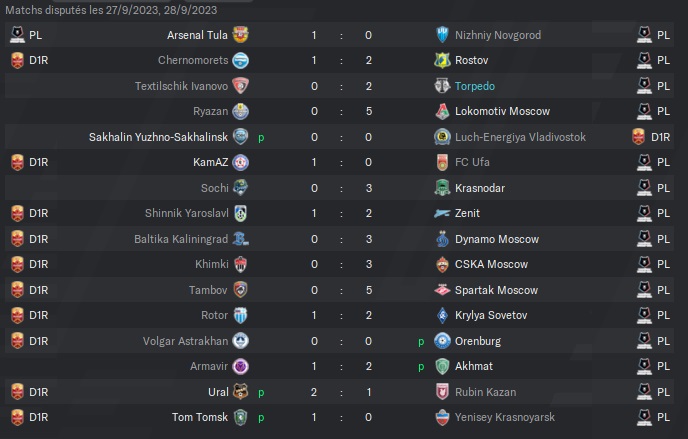688x439 pixels.
Task: Open the Luch-Energiya Vladivostok team page
Action: pyautogui.click(x=520, y=137)
